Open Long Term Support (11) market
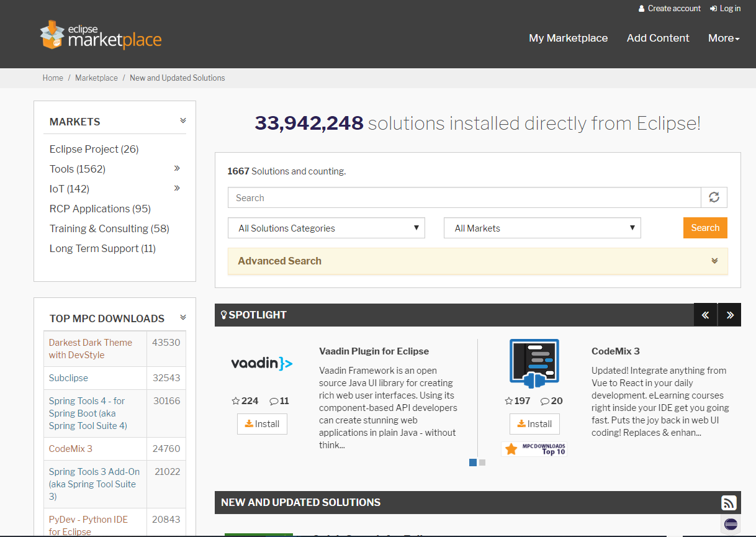The height and width of the screenshot is (537, 756). tap(102, 248)
